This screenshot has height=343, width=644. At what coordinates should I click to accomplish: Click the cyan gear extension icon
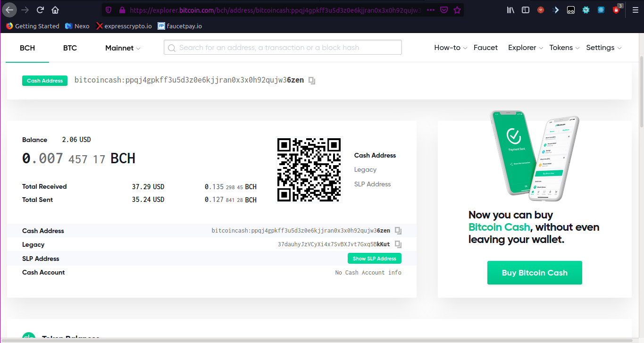pyautogui.click(x=586, y=10)
